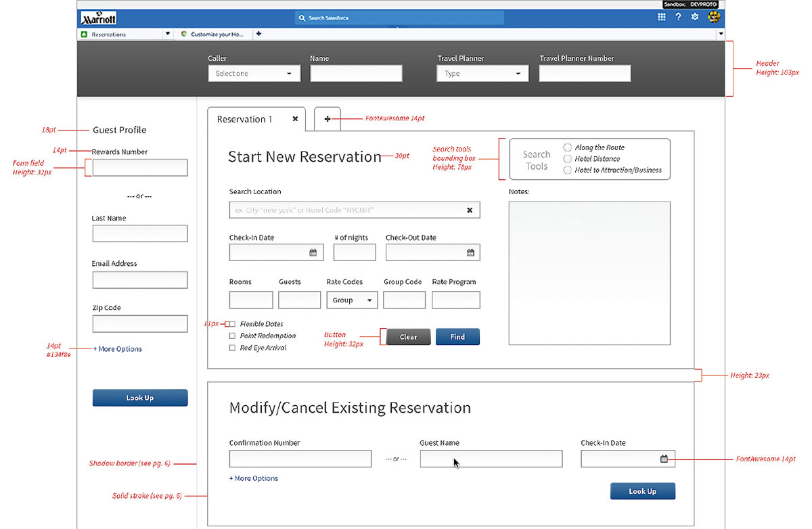
Task: Click the header Name input field
Action: coord(356,73)
